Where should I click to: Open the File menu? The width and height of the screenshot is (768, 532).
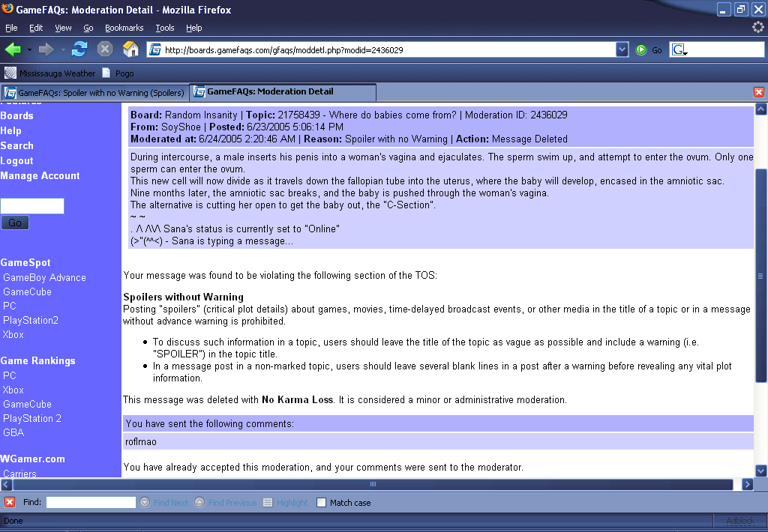11,28
